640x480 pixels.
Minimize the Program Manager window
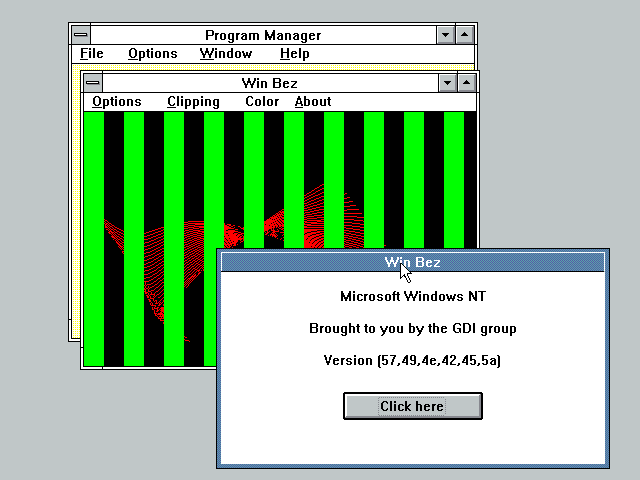tap(445, 35)
